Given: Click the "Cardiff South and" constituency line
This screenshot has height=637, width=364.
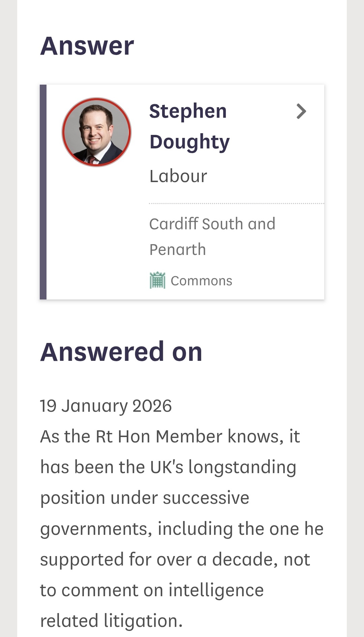Looking at the screenshot, I should click(212, 224).
